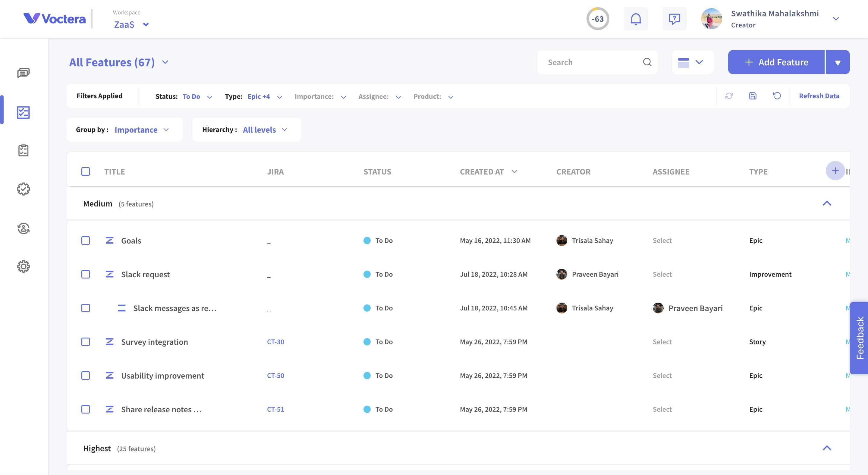Collapse the Highest group
The height and width of the screenshot is (475, 868).
point(826,448)
